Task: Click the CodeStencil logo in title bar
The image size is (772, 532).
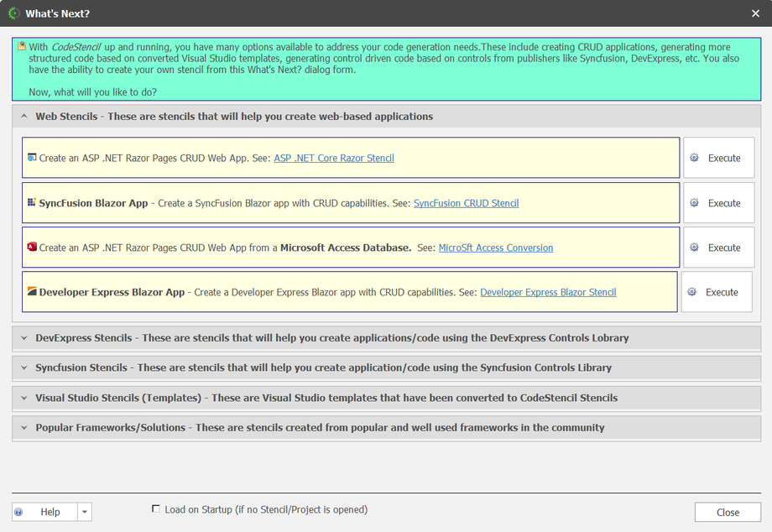Action: point(13,13)
